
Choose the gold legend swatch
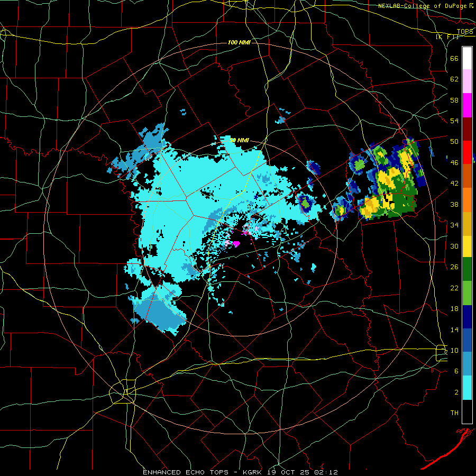tap(467, 223)
